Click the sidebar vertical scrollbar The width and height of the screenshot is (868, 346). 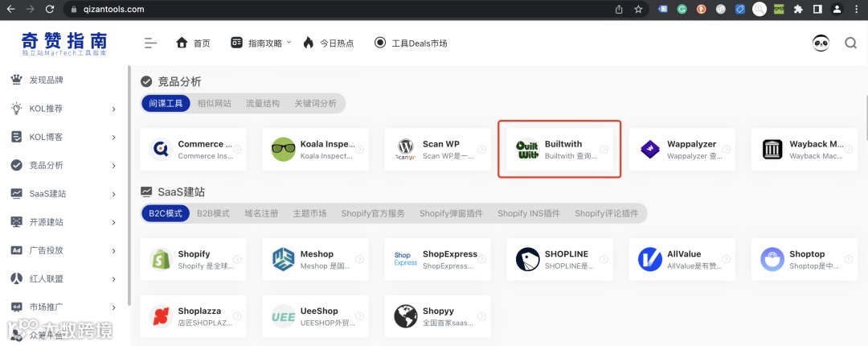coord(129,186)
